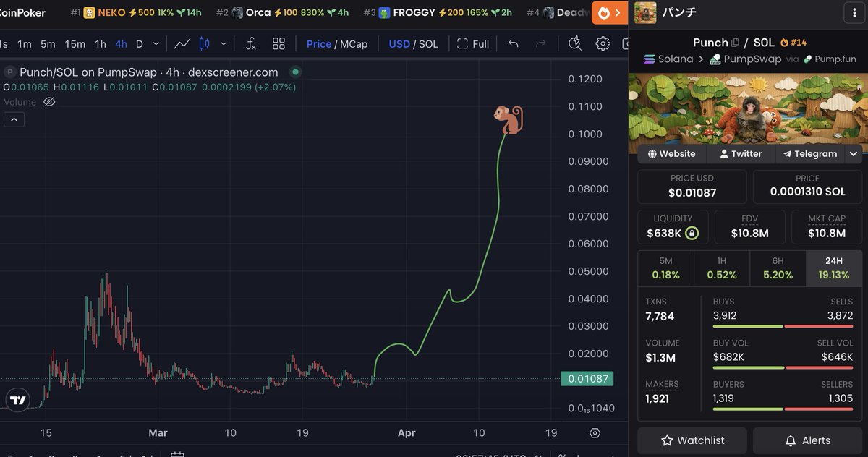Image resolution: width=868 pixels, height=457 pixels.
Task: Click the green market status dot
Action: click(x=294, y=72)
